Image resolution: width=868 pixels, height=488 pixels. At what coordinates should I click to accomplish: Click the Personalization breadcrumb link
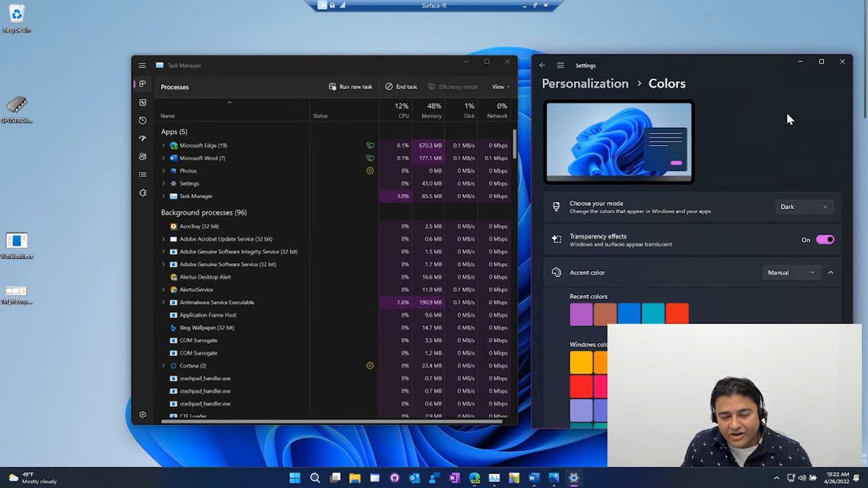pos(584,83)
